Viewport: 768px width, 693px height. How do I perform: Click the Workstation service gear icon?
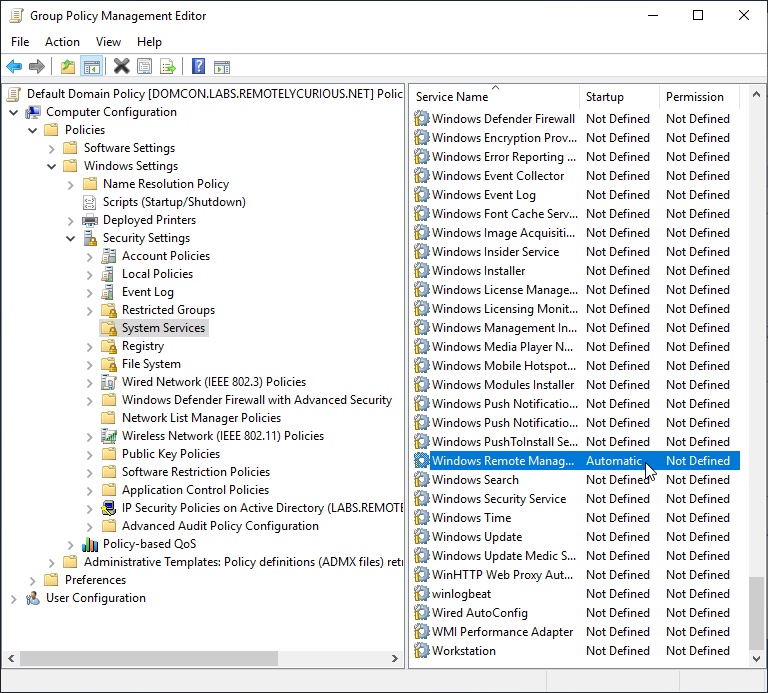(421, 650)
